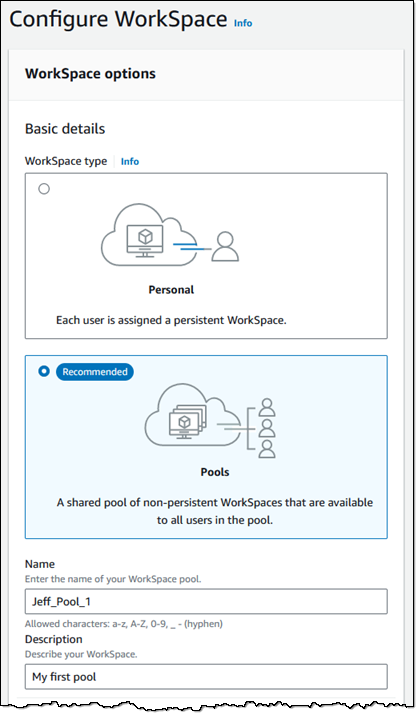Screen dimensions: 418x715
Task: Click the Personal cloud desktop icon
Action: coord(148,235)
